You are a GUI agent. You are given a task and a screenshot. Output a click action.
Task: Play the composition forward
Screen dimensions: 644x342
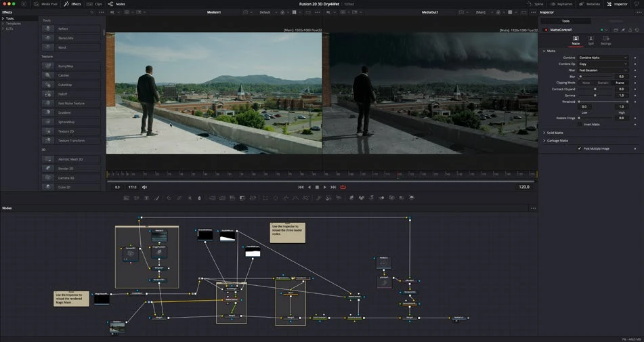[x=325, y=187]
